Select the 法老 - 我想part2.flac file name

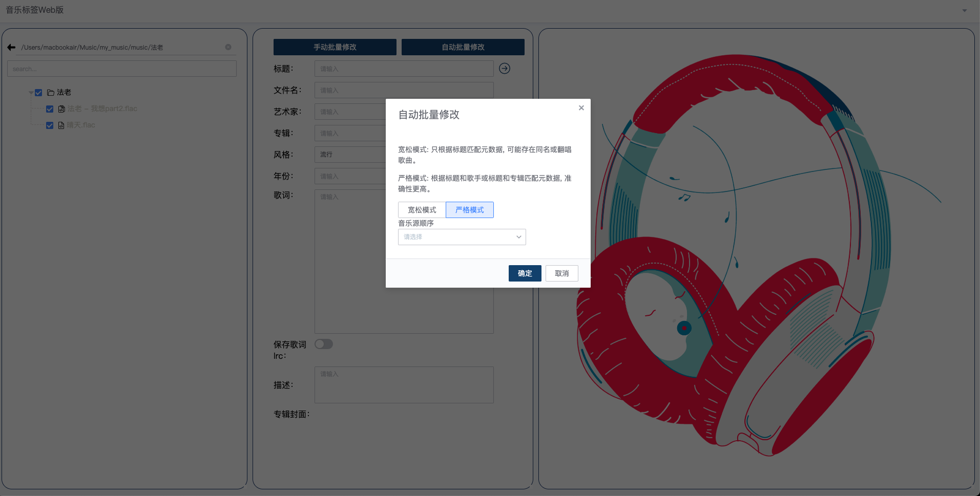point(102,109)
